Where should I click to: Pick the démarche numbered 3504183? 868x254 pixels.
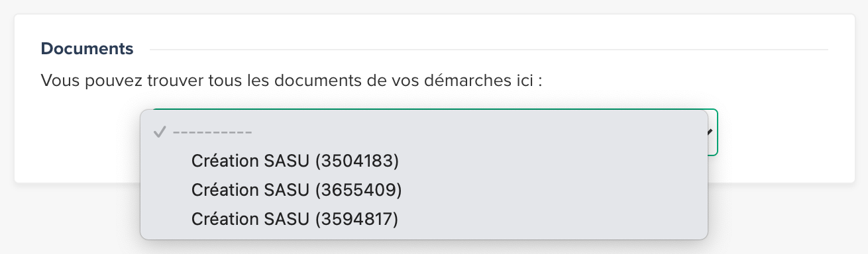tap(295, 161)
